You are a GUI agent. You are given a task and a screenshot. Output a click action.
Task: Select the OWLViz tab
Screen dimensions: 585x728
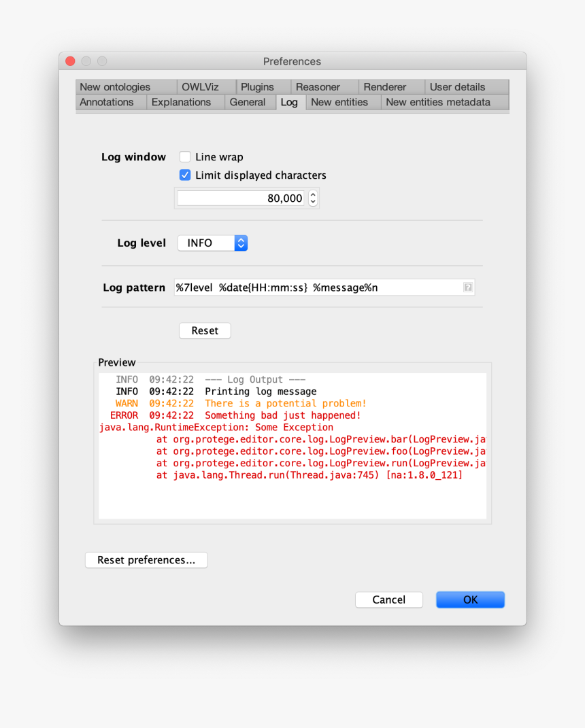pyautogui.click(x=200, y=86)
